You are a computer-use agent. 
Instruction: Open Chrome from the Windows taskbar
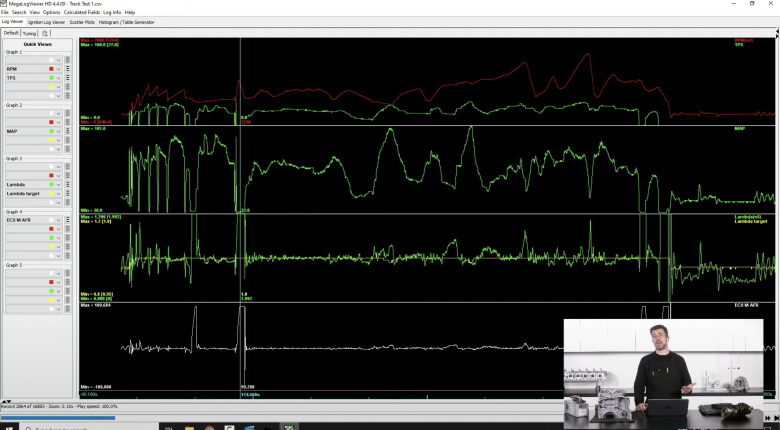point(209,427)
